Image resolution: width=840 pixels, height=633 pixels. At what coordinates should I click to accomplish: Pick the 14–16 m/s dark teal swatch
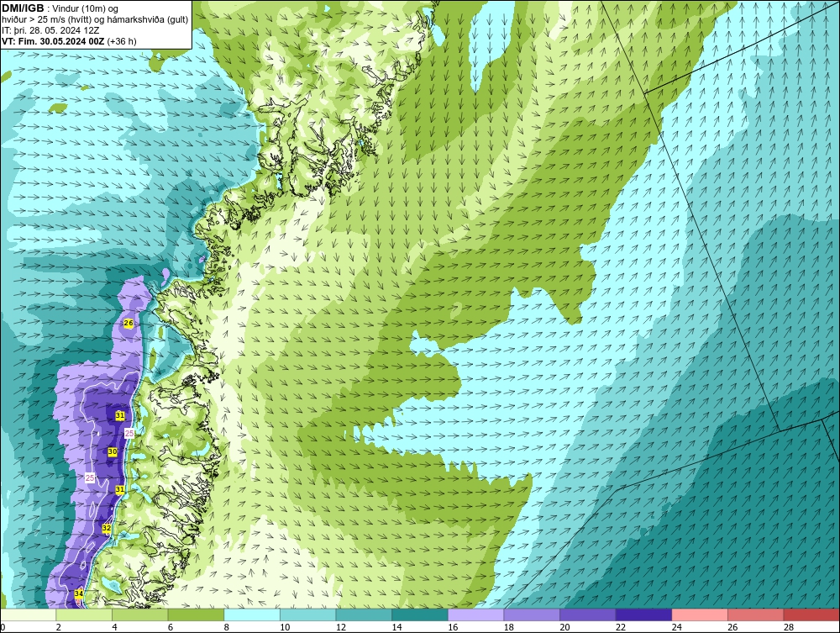(x=419, y=615)
